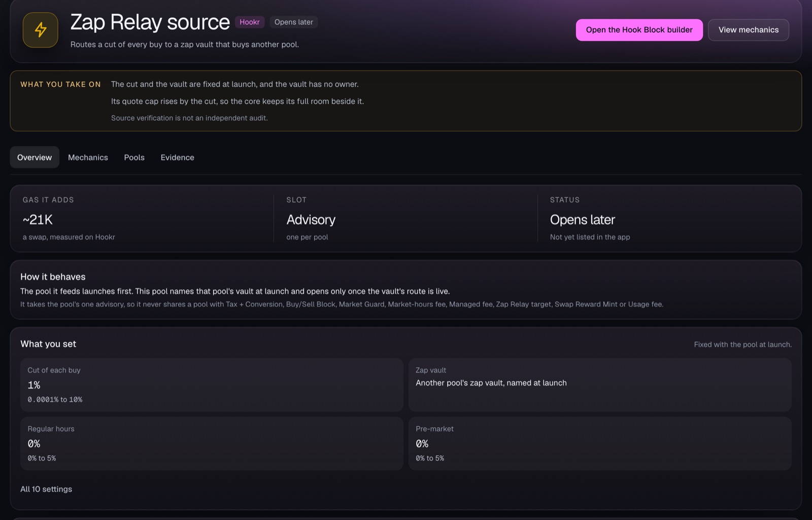Expand the All 10 settings link
The height and width of the screenshot is (520, 812).
tap(46, 489)
